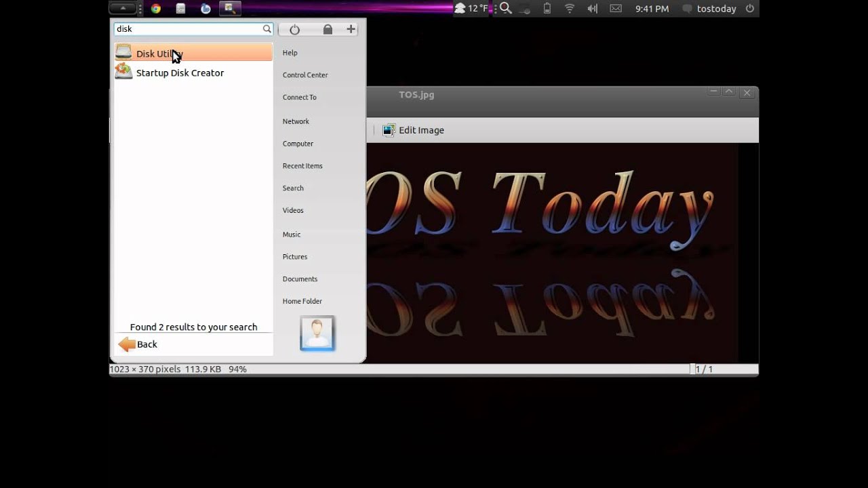
Task: Click the plus icon in the menu header
Action: click(351, 29)
